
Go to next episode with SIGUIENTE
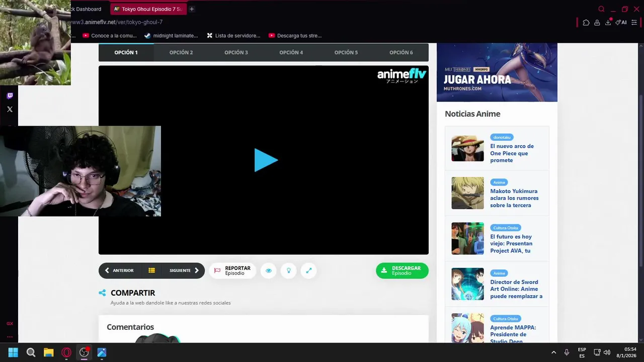(184, 270)
